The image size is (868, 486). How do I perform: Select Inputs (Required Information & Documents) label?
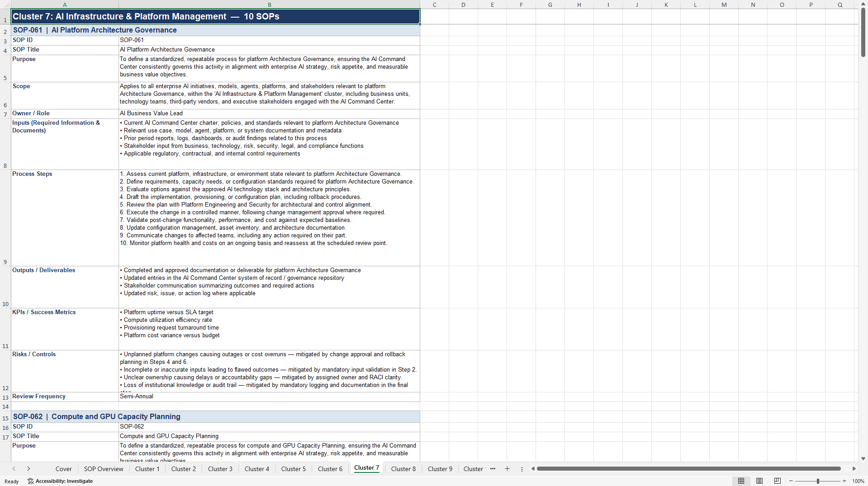[x=65, y=144]
